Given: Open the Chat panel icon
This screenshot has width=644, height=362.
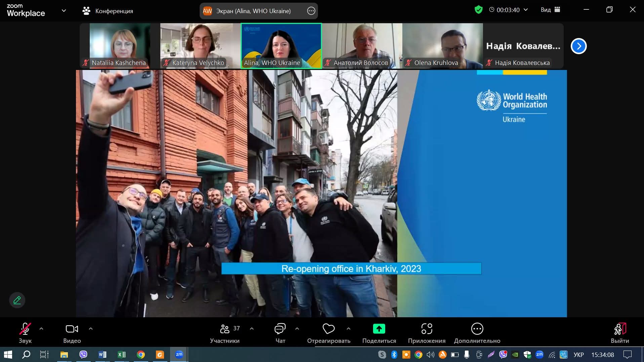Looking at the screenshot, I should (x=280, y=329).
